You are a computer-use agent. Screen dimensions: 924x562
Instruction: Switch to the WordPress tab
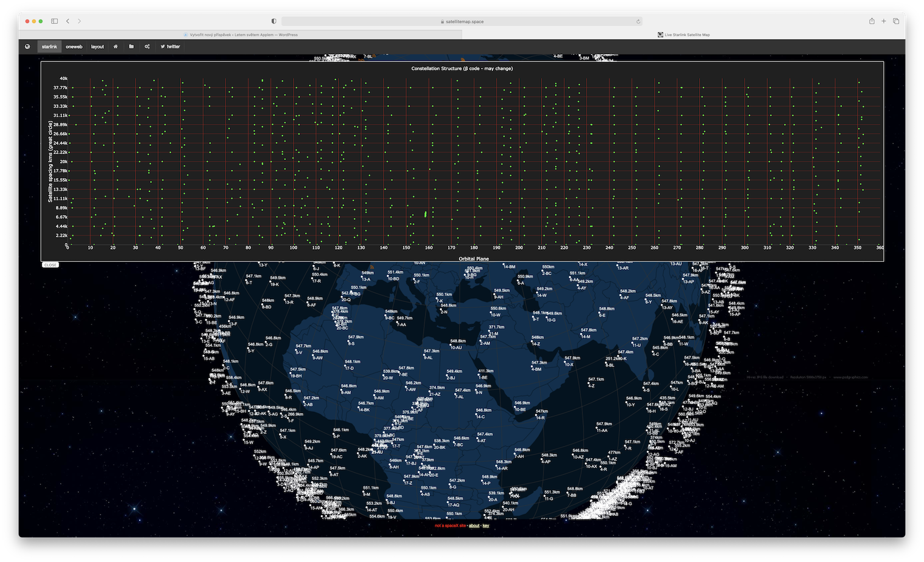coord(241,35)
